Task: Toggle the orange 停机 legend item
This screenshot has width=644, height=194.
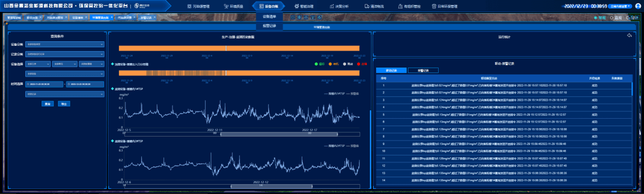Action: pyautogui.click(x=334, y=64)
